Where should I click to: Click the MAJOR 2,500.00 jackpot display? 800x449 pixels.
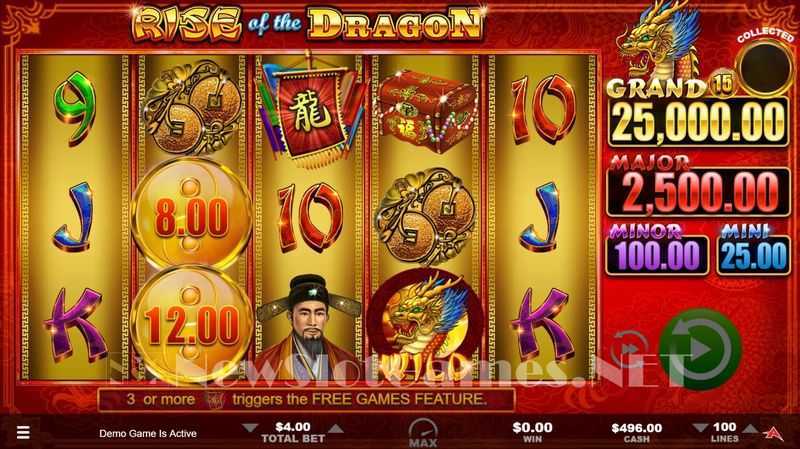click(x=698, y=191)
